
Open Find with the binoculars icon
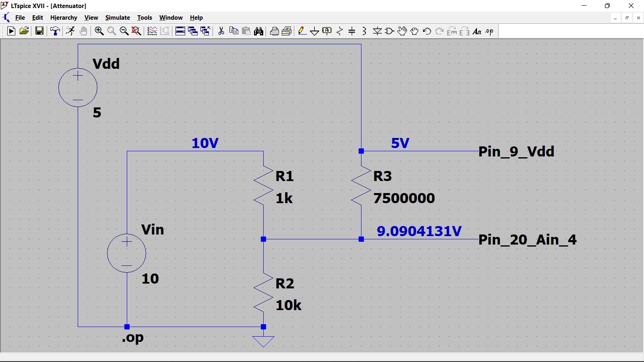259,31
